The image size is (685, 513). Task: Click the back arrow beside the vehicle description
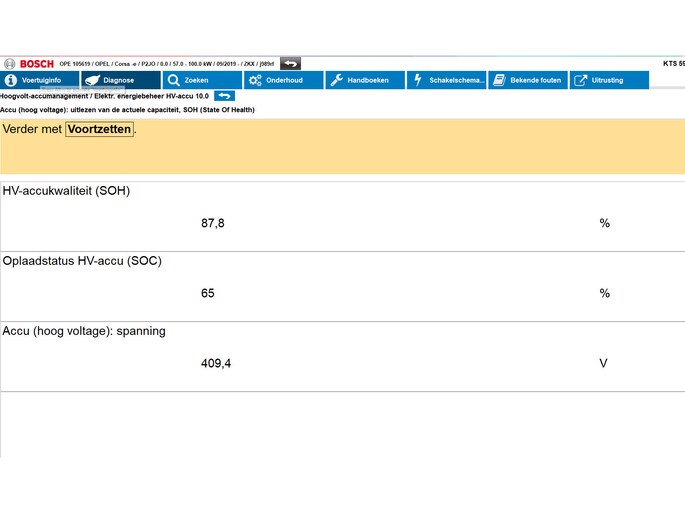290,63
